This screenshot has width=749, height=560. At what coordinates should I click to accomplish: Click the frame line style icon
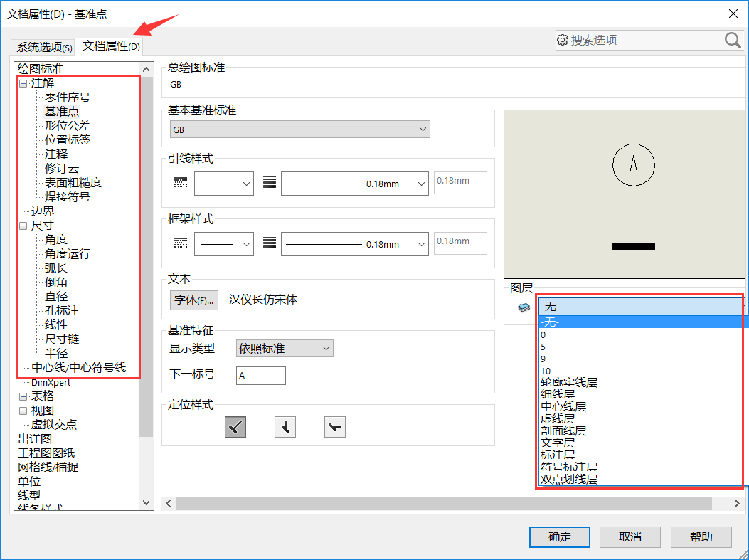[x=181, y=243]
